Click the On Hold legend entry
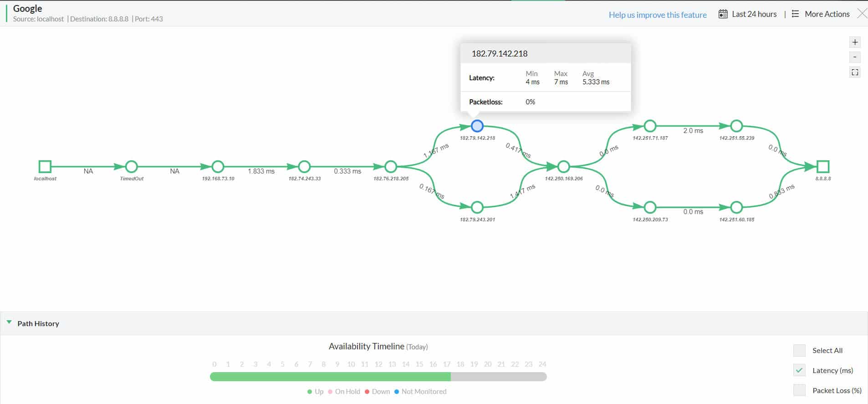This screenshot has width=868, height=404. coord(344,392)
